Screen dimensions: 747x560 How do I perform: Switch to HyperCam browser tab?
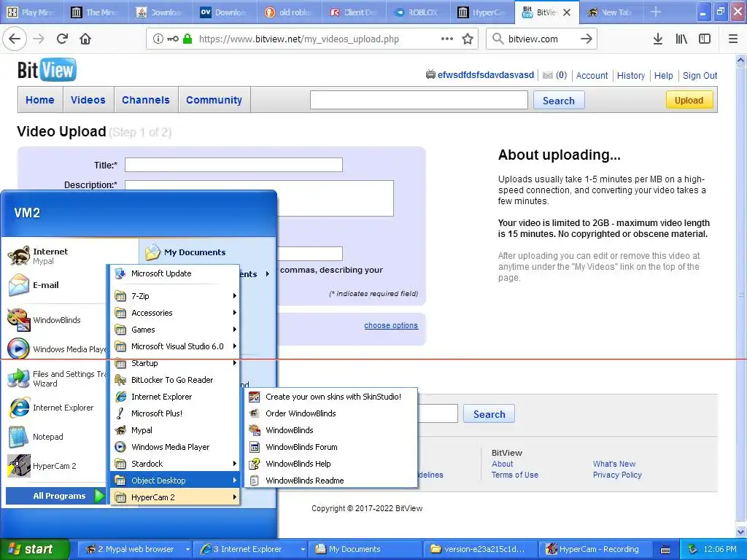(481, 12)
